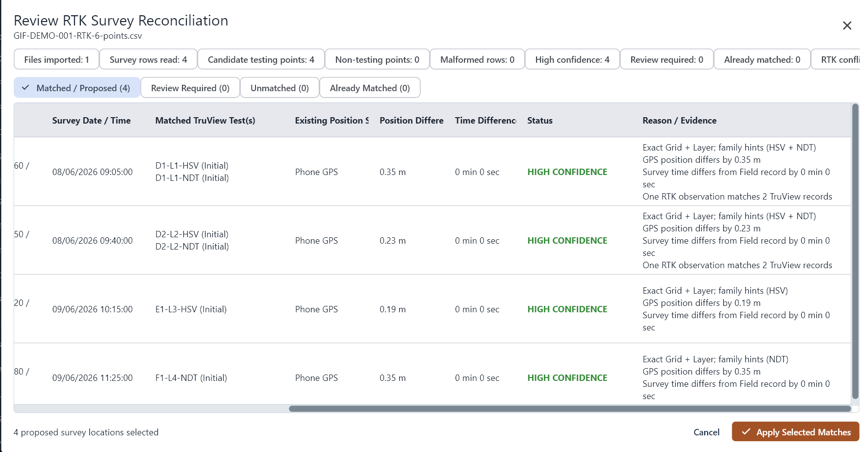Click D2-L2-NDT (Initial) test entry
The height and width of the screenshot is (452, 868).
(x=192, y=246)
